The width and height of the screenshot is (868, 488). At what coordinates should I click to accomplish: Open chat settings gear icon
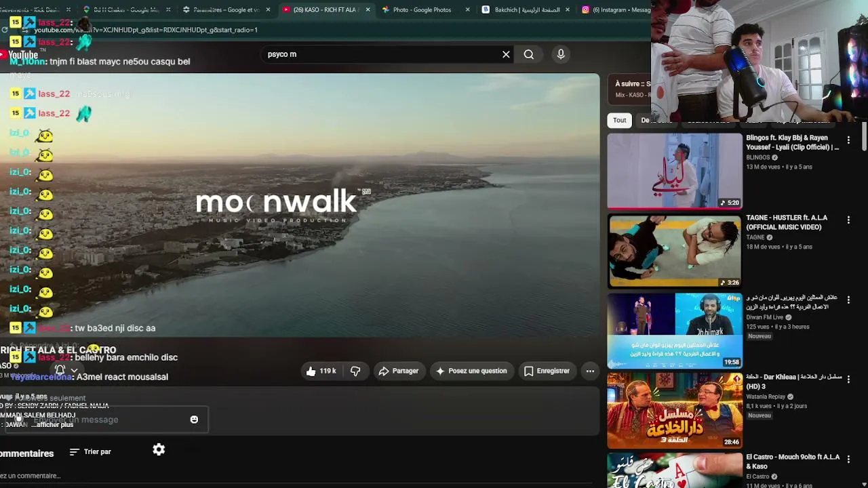(x=159, y=450)
